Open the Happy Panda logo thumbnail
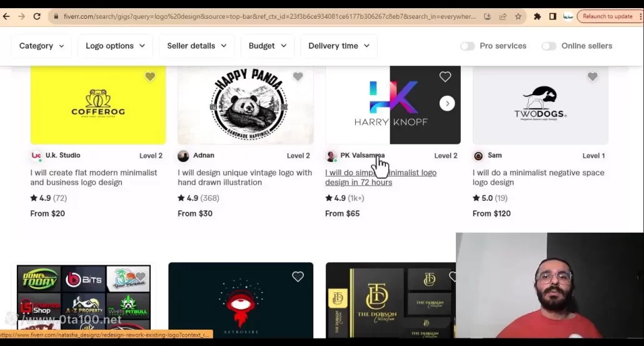 tap(246, 104)
